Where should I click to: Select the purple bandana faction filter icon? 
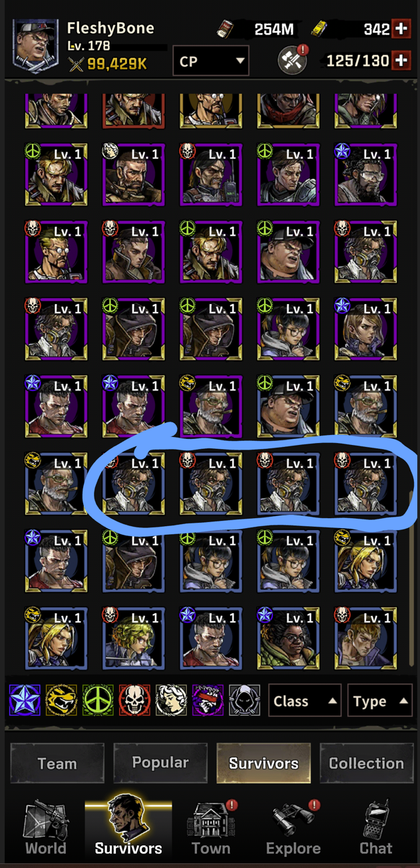pos(208,701)
